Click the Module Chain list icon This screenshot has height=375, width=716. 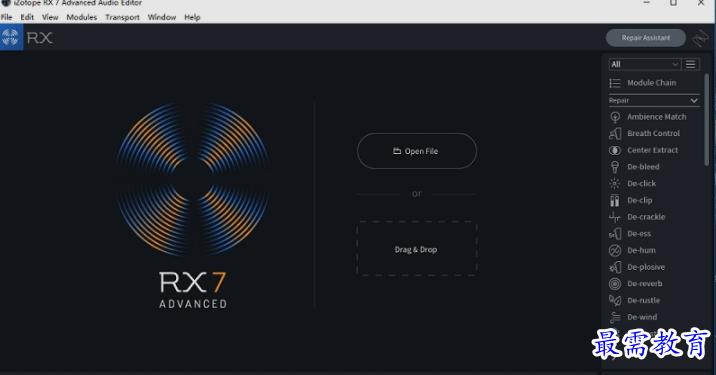[615, 83]
